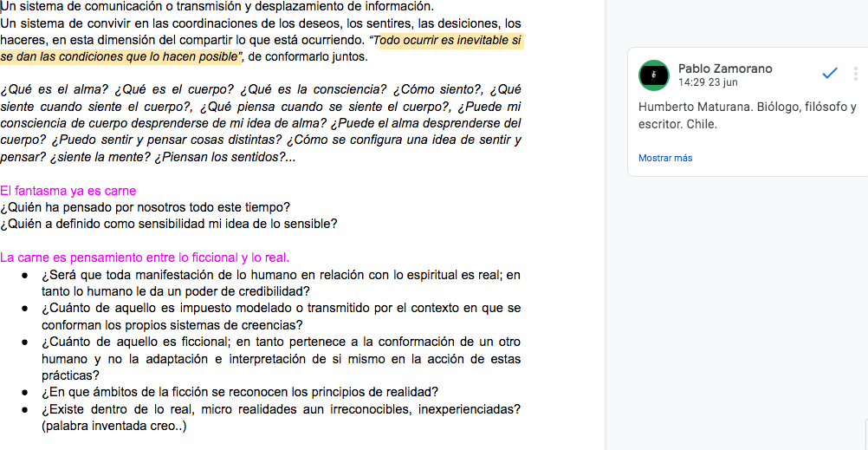Click italic question '¿Qué es el alma?'
The height and width of the screenshot is (450, 868).
50,90
